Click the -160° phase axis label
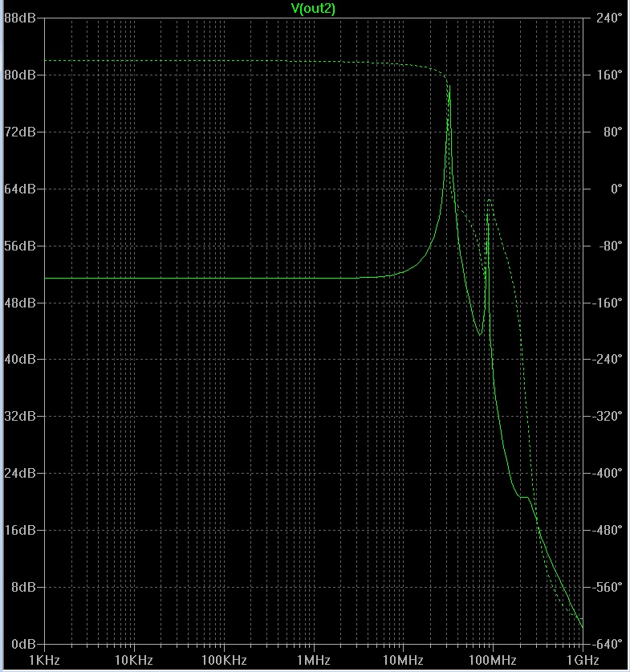The height and width of the screenshot is (672, 630). pyautogui.click(x=607, y=303)
